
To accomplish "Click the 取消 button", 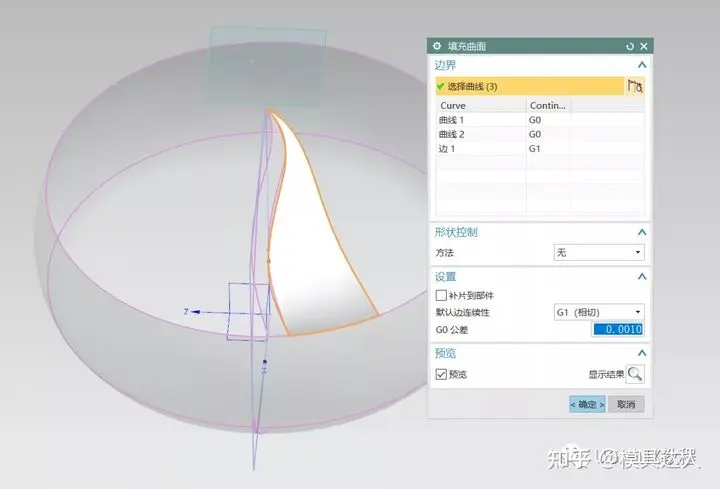I will pyautogui.click(x=626, y=404).
